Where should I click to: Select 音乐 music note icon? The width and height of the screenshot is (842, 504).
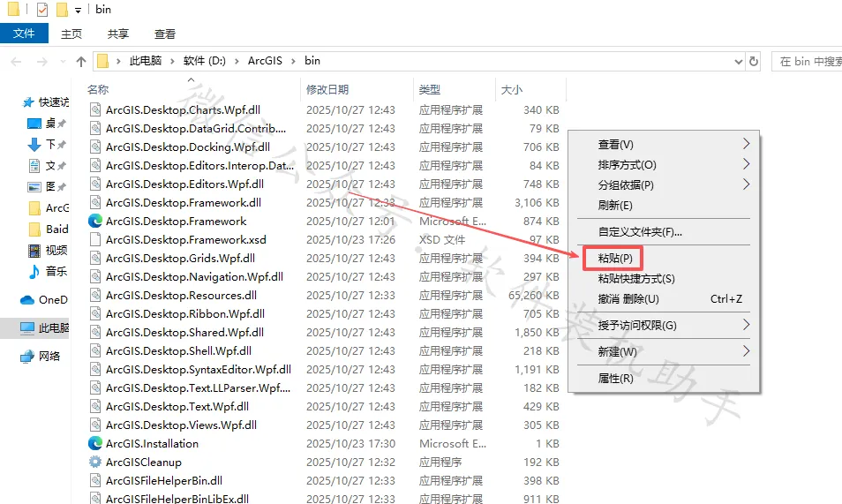(34, 271)
